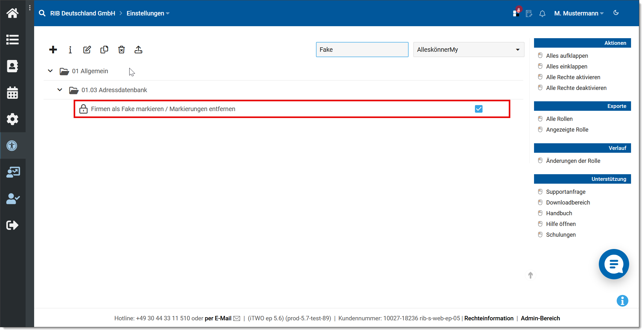Click the delete trash icon
644x332 pixels.
[x=121, y=50]
